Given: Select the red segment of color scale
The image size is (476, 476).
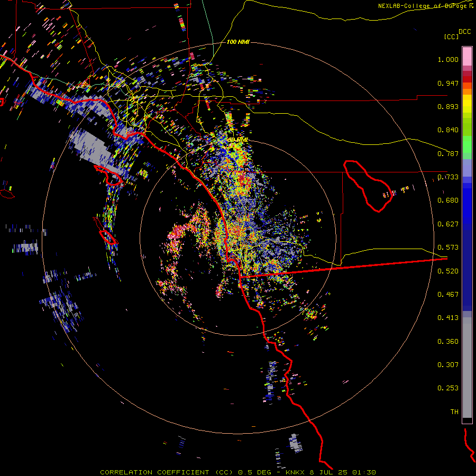Looking at the screenshot, I should tap(467, 79).
